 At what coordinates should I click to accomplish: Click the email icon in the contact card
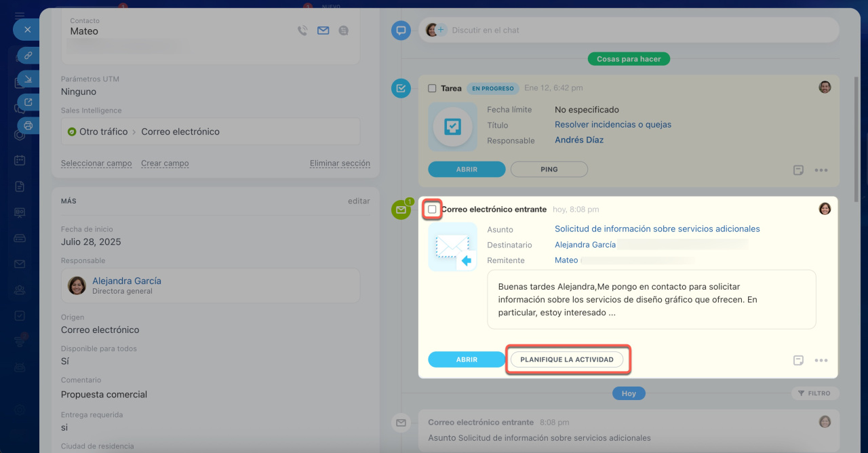[323, 31]
